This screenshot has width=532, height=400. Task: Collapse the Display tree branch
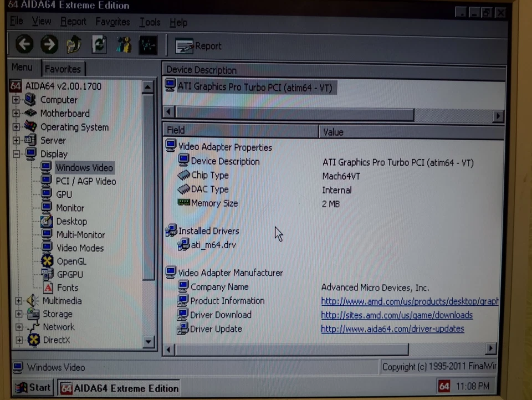pyautogui.click(x=16, y=154)
